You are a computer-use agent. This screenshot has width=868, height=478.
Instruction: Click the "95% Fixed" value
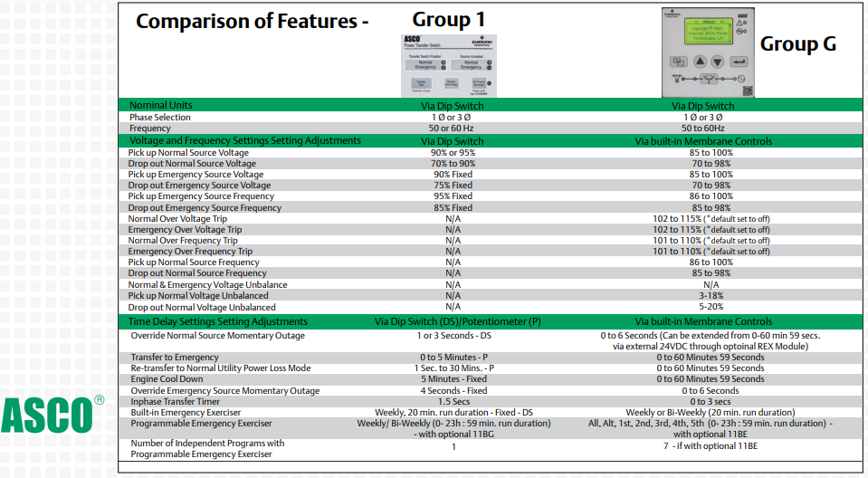(453, 196)
